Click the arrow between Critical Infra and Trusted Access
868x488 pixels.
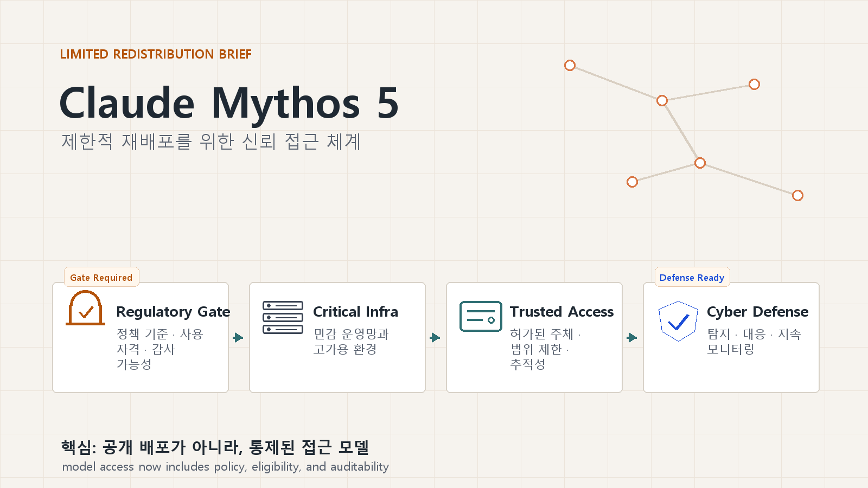[435, 337]
